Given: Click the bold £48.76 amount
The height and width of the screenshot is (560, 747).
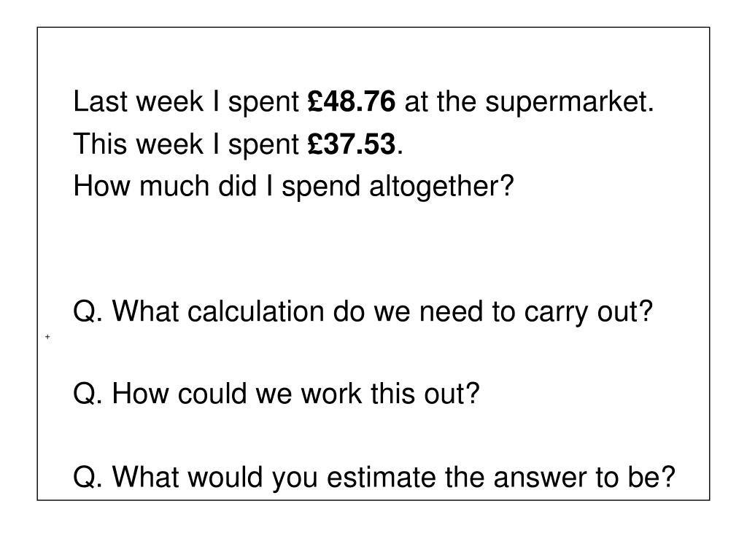Looking at the screenshot, I should (352, 101).
